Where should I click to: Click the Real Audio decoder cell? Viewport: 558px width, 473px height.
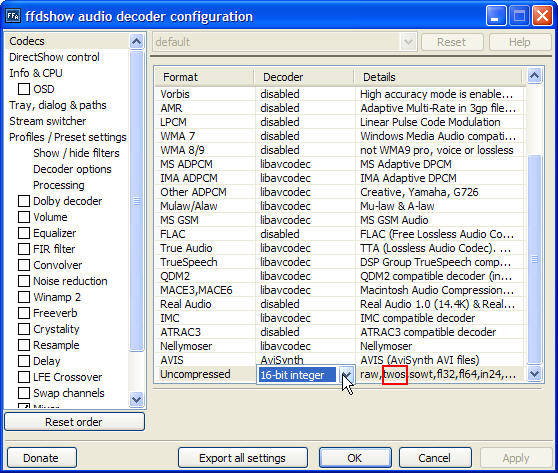[x=305, y=304]
